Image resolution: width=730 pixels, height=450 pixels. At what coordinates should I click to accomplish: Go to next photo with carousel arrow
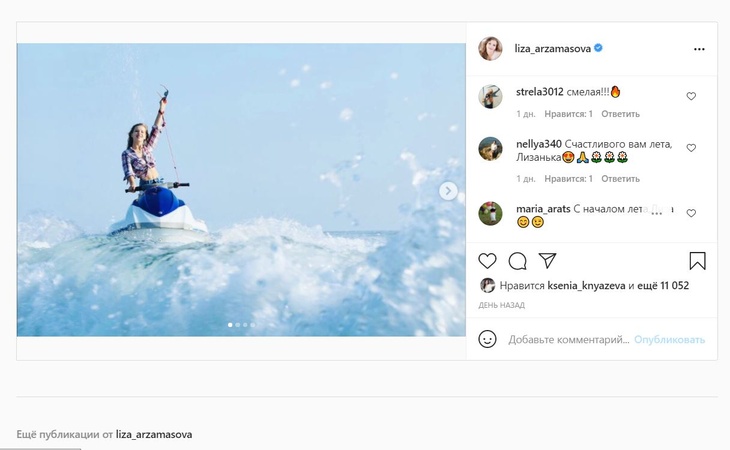click(448, 191)
